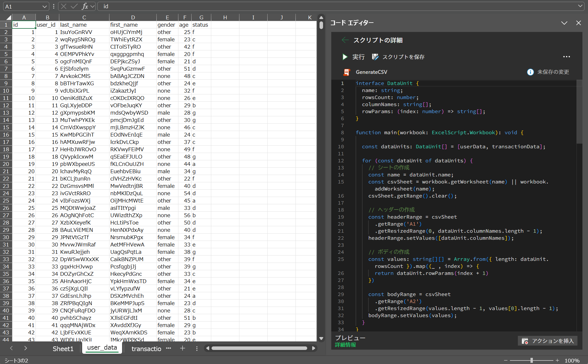Screen dimensions: 588x364
Task: Switch to the Sheet1 tab
Action: point(63,348)
